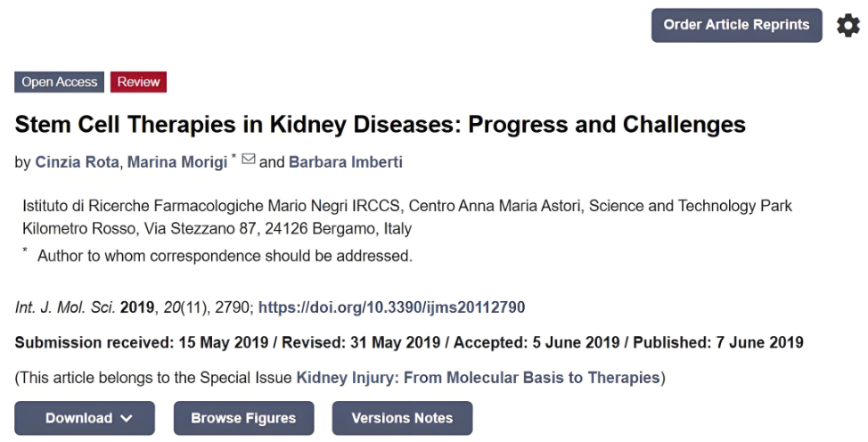Open author Marina Morigi's link
The width and height of the screenshot is (868, 442).
[x=177, y=162]
